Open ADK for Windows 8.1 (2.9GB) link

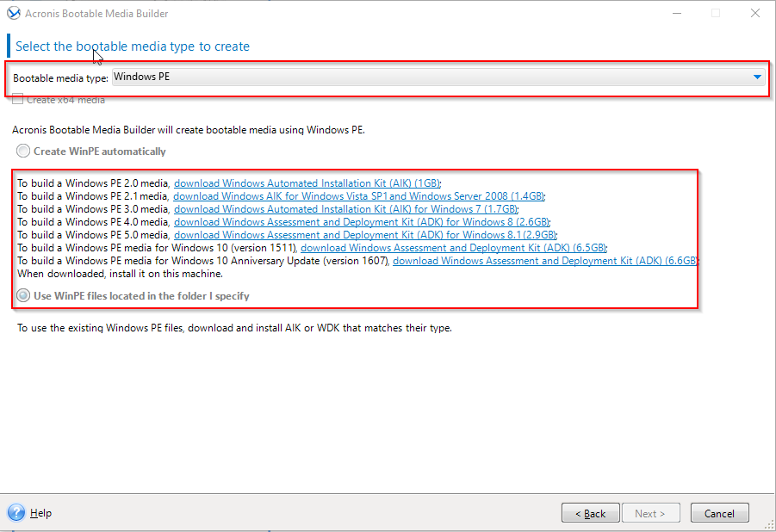364,234
